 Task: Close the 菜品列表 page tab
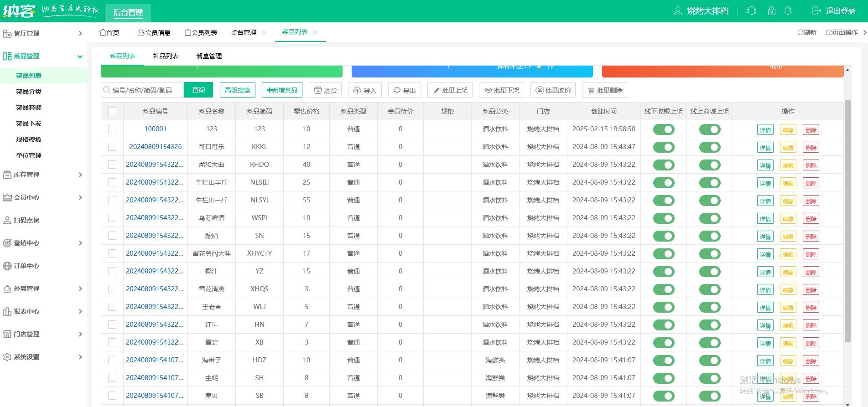(315, 32)
